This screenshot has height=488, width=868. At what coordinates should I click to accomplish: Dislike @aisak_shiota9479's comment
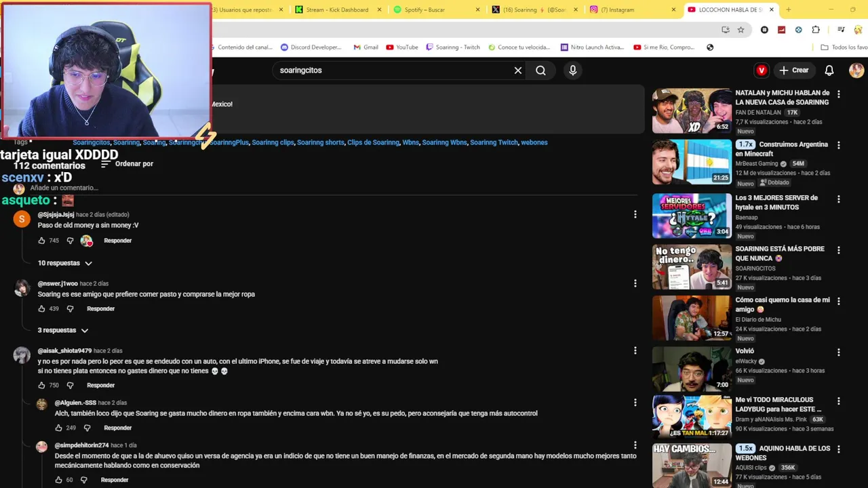click(70, 386)
